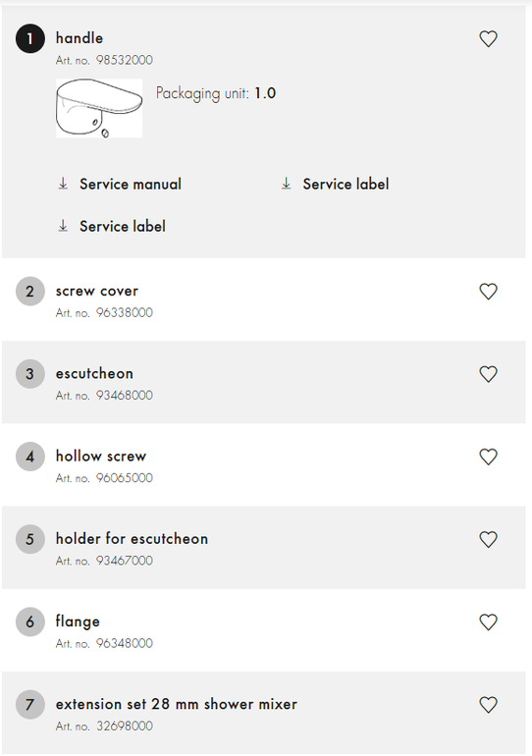The image size is (532, 756).
Task: Mark flange as favorite via heart icon
Action: 488,621
